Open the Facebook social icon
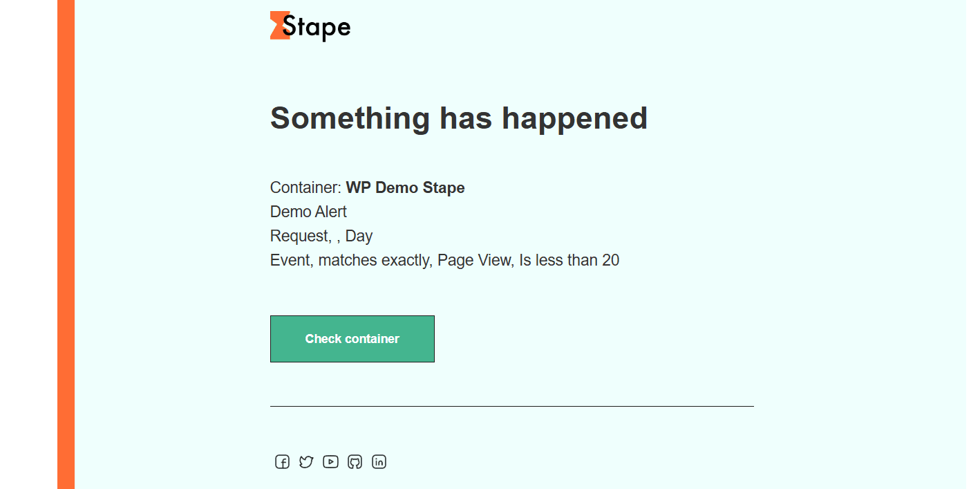Screen dimensions: 980x489 pyautogui.click(x=282, y=462)
